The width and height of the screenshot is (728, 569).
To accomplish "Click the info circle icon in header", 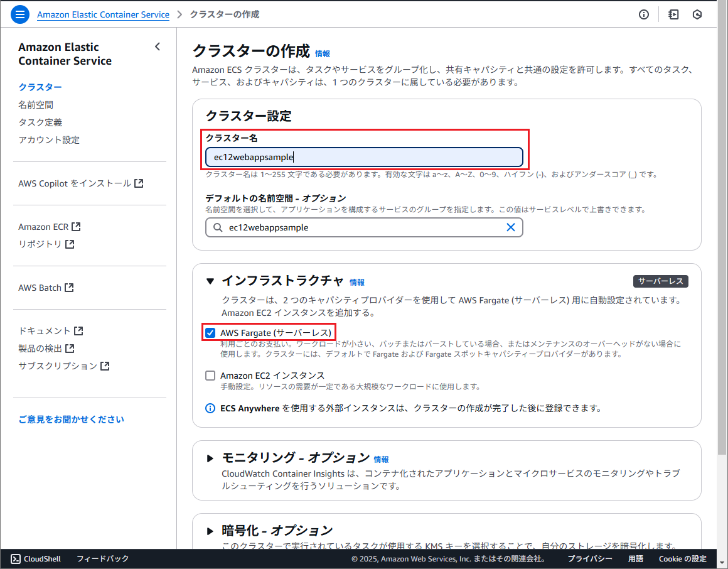I will pyautogui.click(x=643, y=14).
